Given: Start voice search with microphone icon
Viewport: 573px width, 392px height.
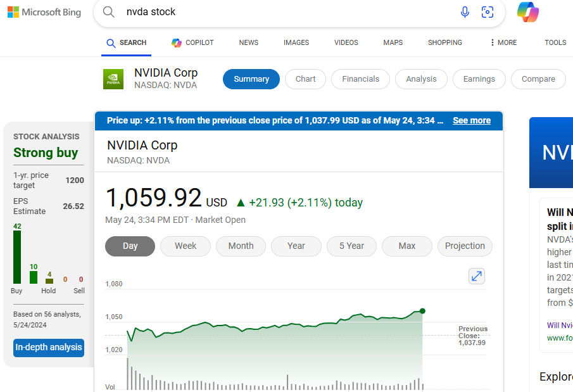Looking at the screenshot, I should click(x=465, y=12).
